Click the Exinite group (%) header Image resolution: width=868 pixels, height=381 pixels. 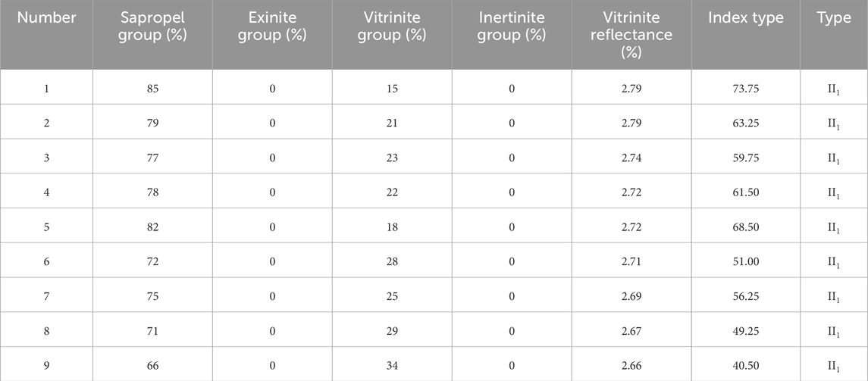[272, 26]
